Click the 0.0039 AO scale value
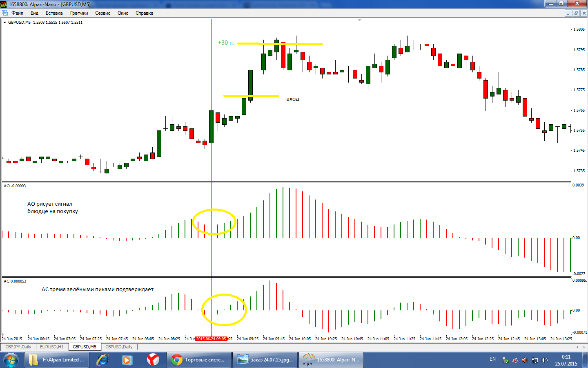Screen dimensions: 588x368 pyautogui.click(x=578, y=185)
